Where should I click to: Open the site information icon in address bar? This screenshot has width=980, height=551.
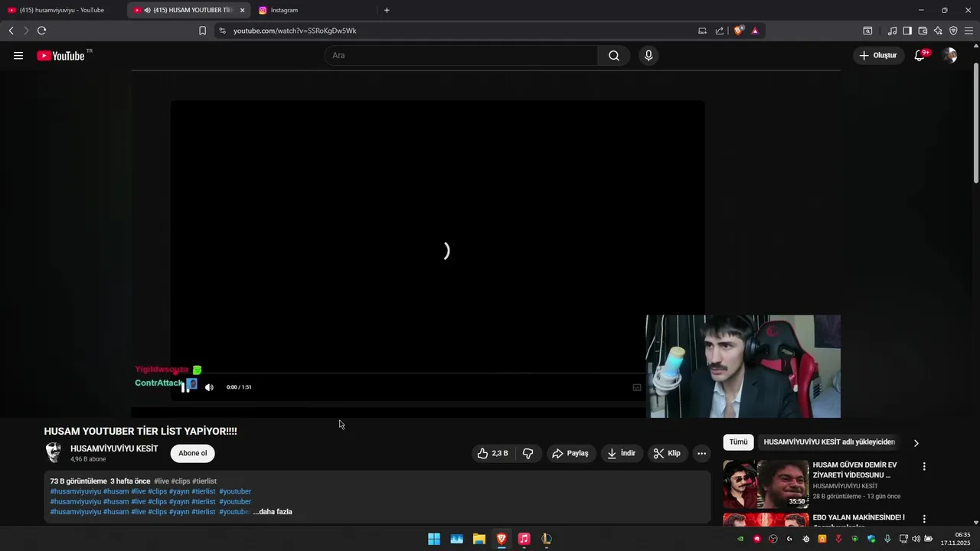(x=222, y=31)
